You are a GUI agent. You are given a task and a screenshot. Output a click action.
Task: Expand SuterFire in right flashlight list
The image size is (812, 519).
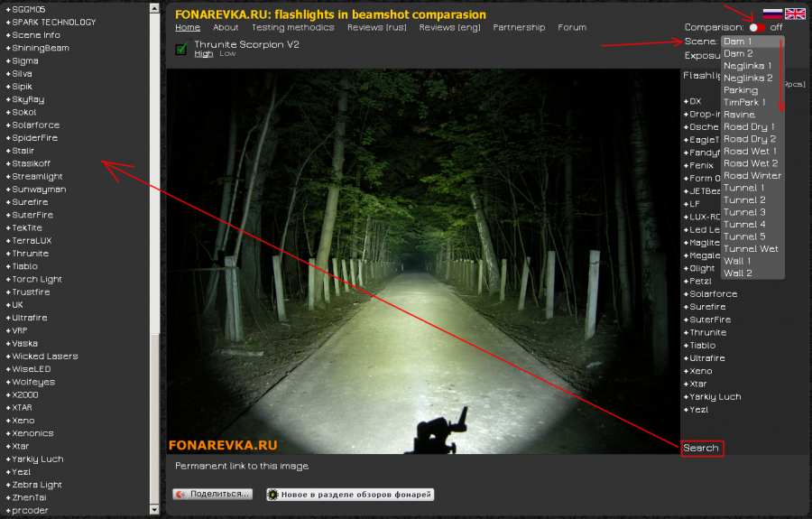coord(707,320)
